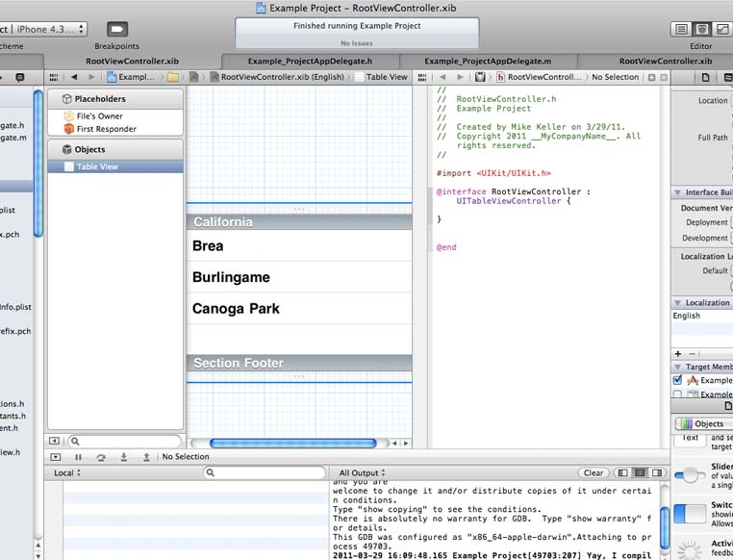The height and width of the screenshot is (560, 733).
Task: Show both variables and console views
Action: click(x=640, y=472)
